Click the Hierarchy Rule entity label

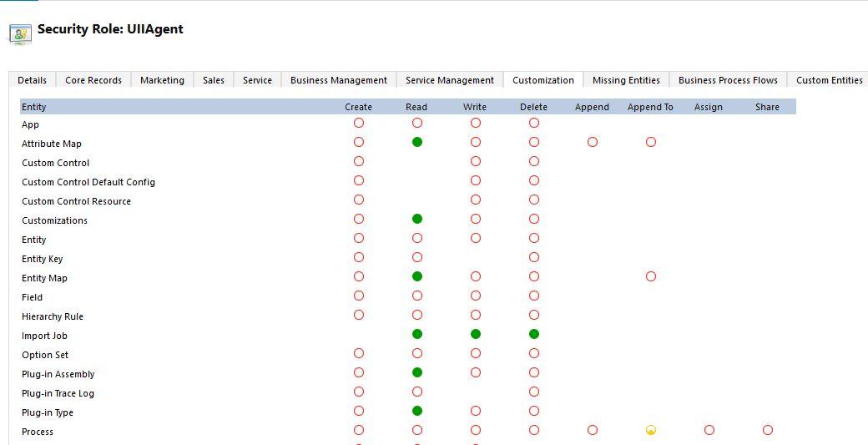pyautogui.click(x=53, y=316)
